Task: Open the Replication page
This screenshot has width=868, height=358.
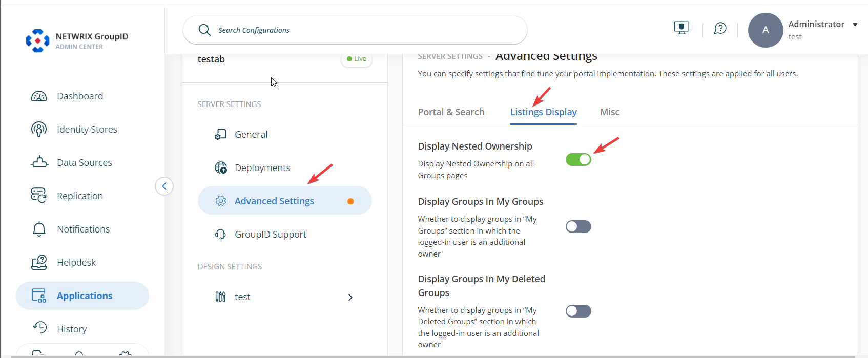Action: [80, 196]
